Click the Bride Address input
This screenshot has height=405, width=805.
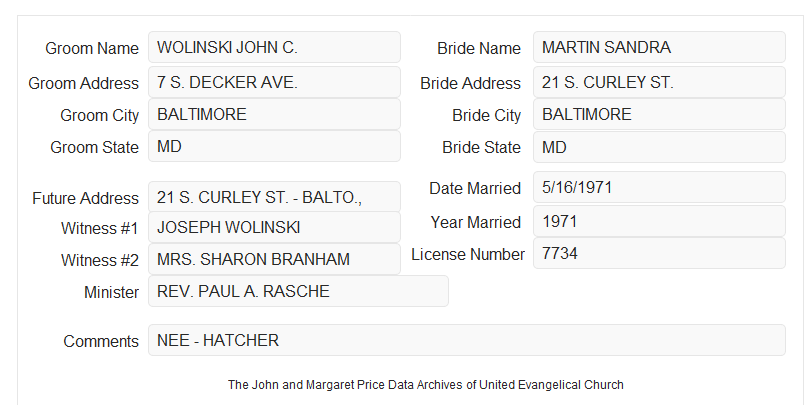click(659, 82)
